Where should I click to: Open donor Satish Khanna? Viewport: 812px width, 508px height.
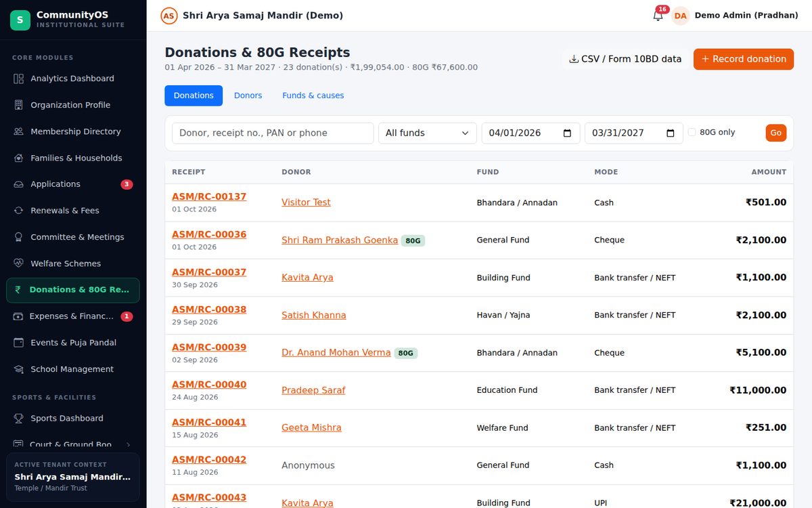pos(314,315)
